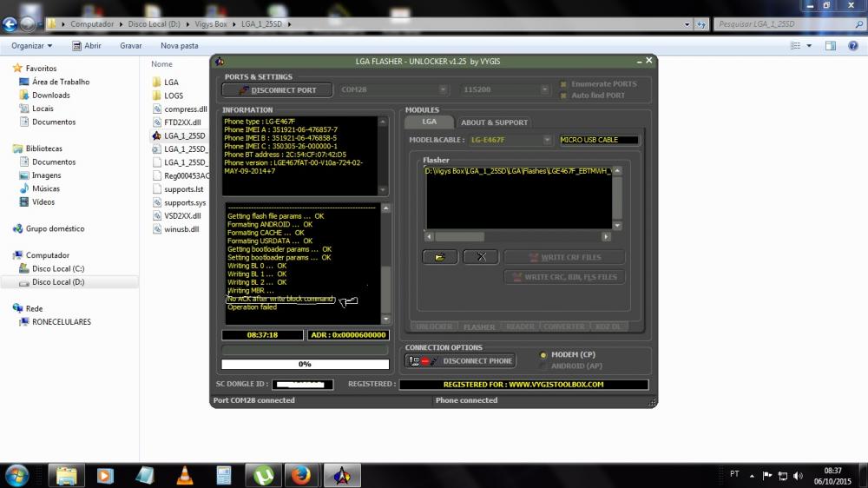Expand Organizar menu dropdown
868x488 pixels.
(31, 46)
